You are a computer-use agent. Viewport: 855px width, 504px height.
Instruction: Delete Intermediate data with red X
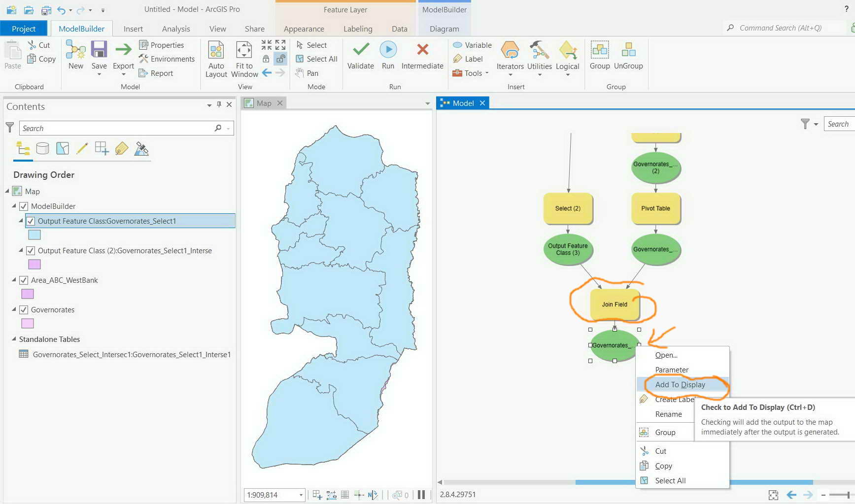point(422,49)
